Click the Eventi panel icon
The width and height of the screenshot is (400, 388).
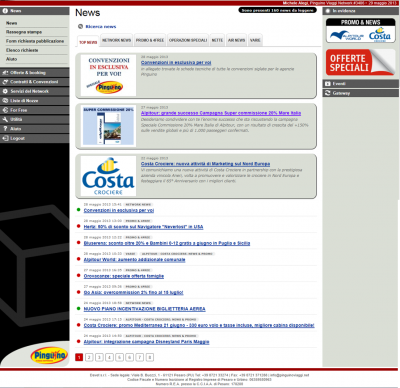point(328,84)
